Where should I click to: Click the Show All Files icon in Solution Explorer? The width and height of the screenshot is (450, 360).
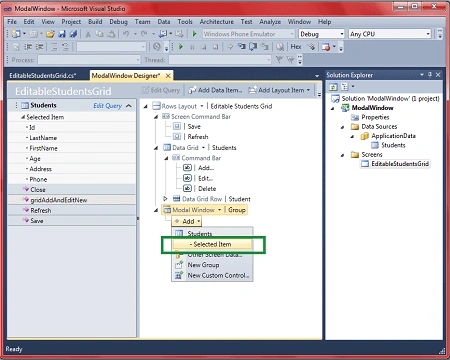[x=345, y=87]
